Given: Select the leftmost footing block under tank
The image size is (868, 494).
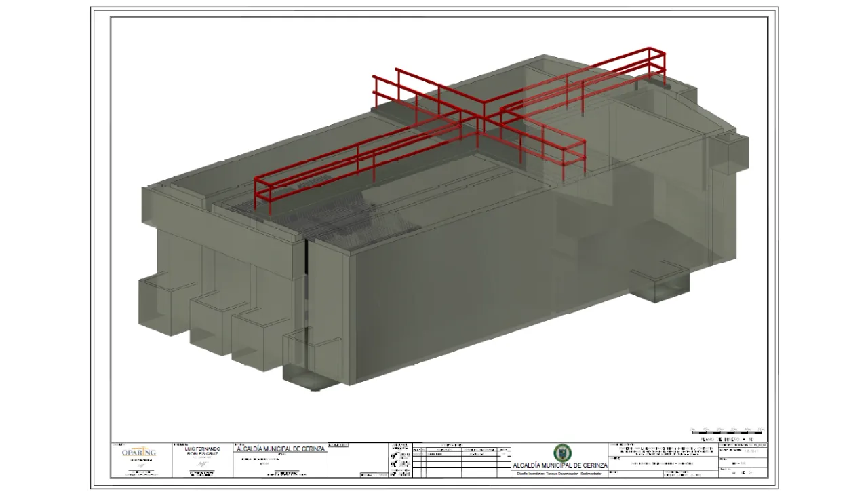Looking at the screenshot, I should (x=163, y=305).
